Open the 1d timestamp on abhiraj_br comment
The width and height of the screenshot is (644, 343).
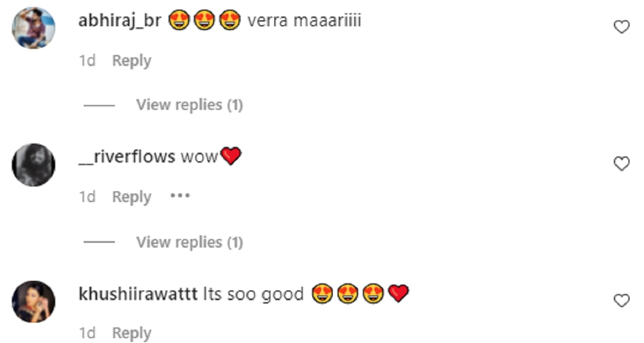tap(87, 61)
